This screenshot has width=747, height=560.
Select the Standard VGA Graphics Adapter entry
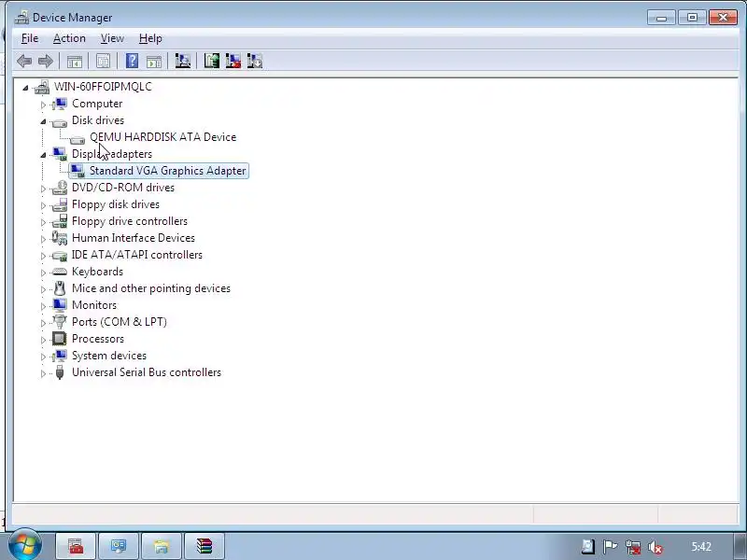167,171
